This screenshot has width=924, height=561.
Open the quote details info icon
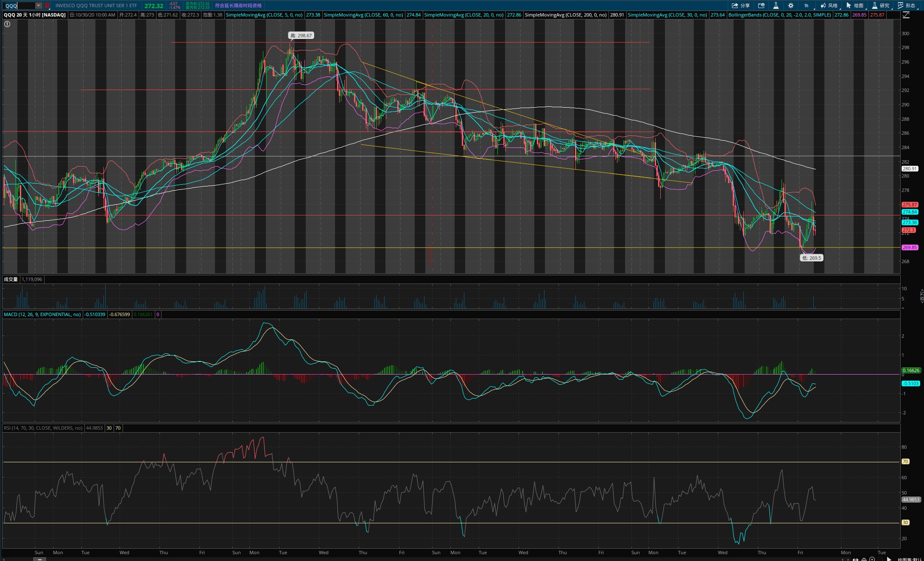[x=761, y=6]
